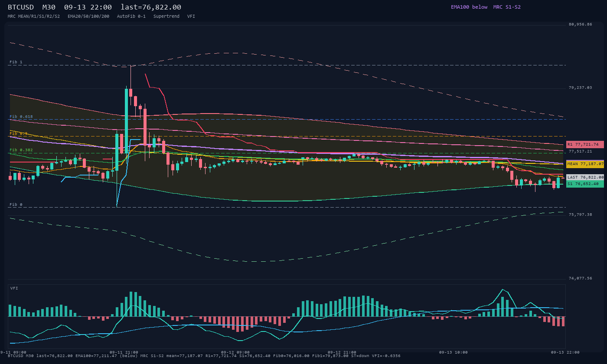Click the "Fib 0" level label
Image resolution: width=607 pixels, height=364 pixels.
(x=16, y=205)
